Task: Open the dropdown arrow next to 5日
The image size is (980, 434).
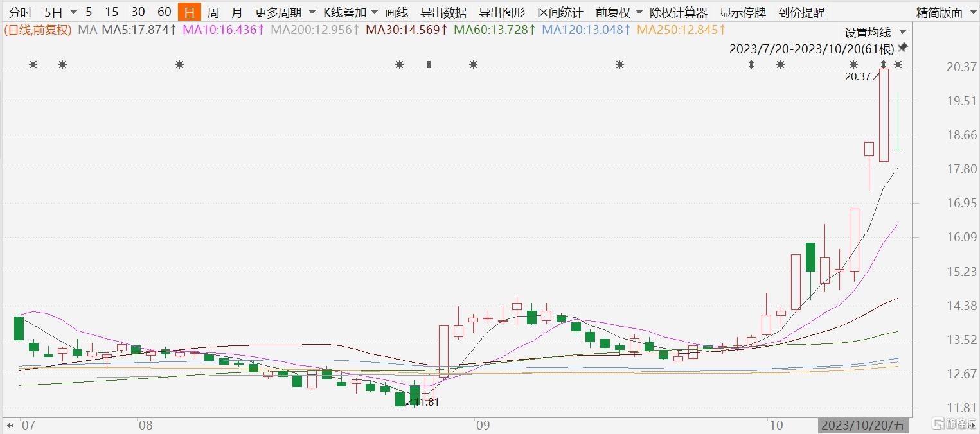Action: 73,12
